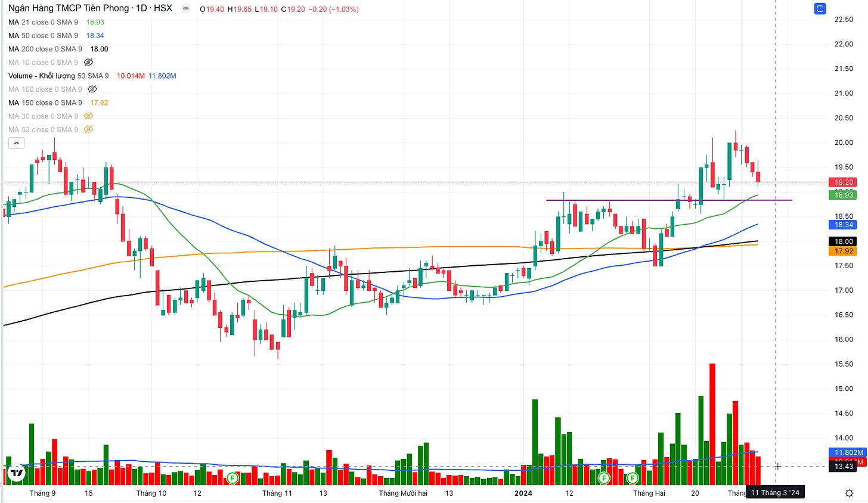Click the 2024 time axis label
Viewport: 868px width, 503px height.
pos(523,493)
